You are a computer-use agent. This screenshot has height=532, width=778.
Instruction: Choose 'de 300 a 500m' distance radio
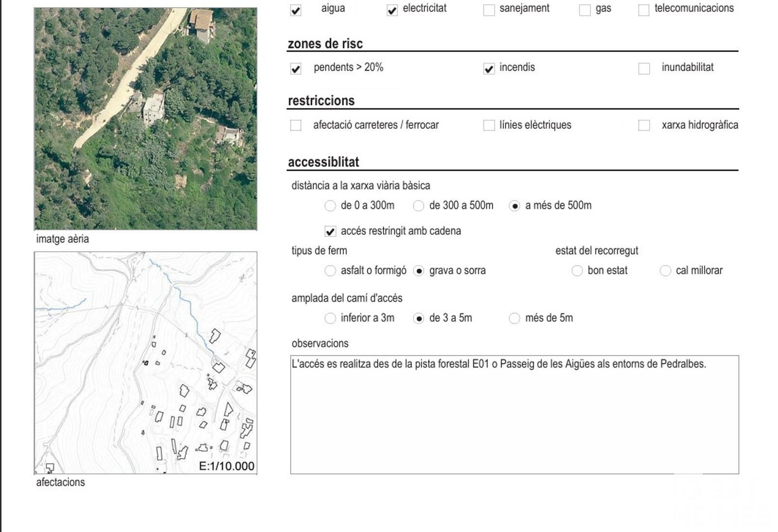point(418,206)
